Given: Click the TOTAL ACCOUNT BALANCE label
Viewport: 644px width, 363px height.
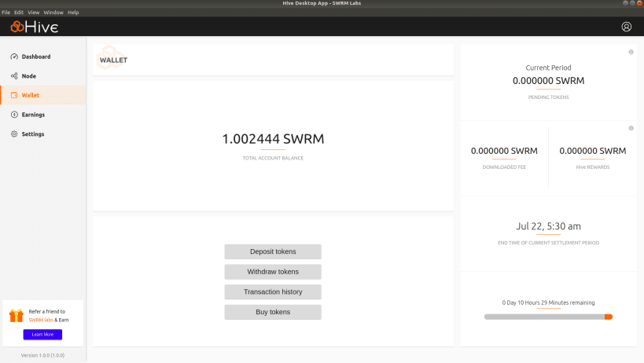Looking at the screenshot, I should [x=273, y=158].
